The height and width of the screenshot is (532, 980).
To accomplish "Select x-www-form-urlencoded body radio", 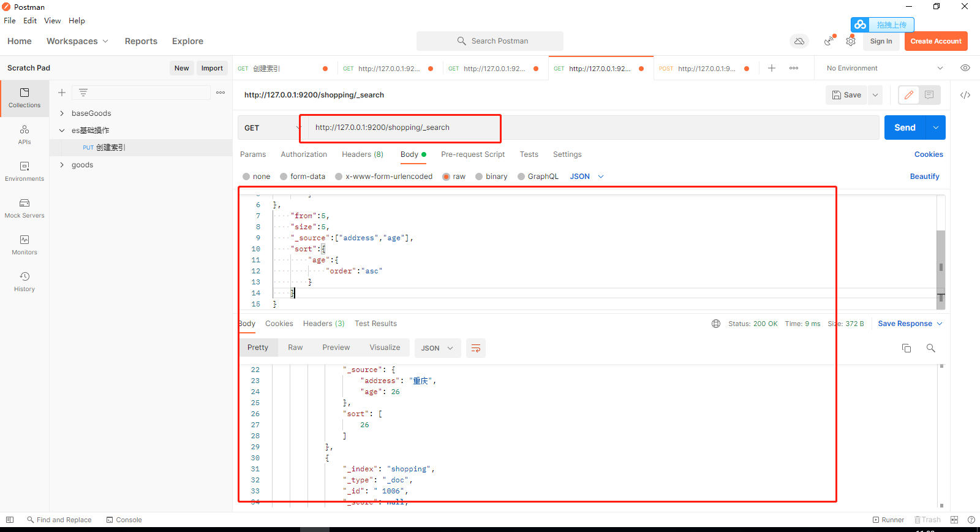I will [x=339, y=177].
